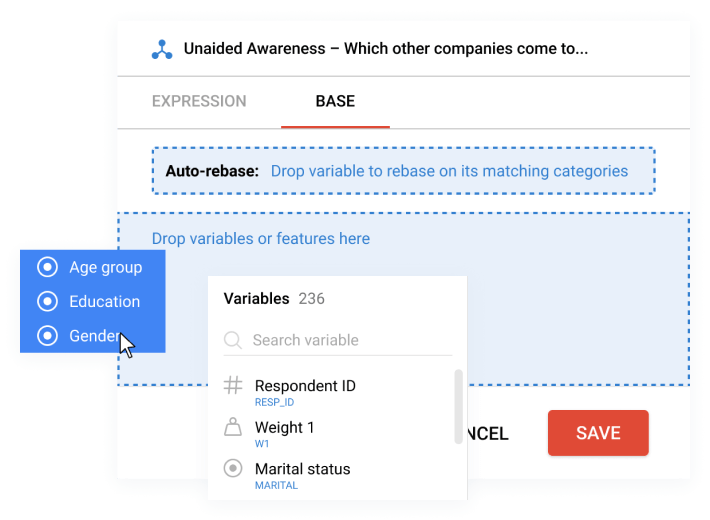Select the BASE tab
The width and height of the screenshot is (710, 520).
coord(335,101)
